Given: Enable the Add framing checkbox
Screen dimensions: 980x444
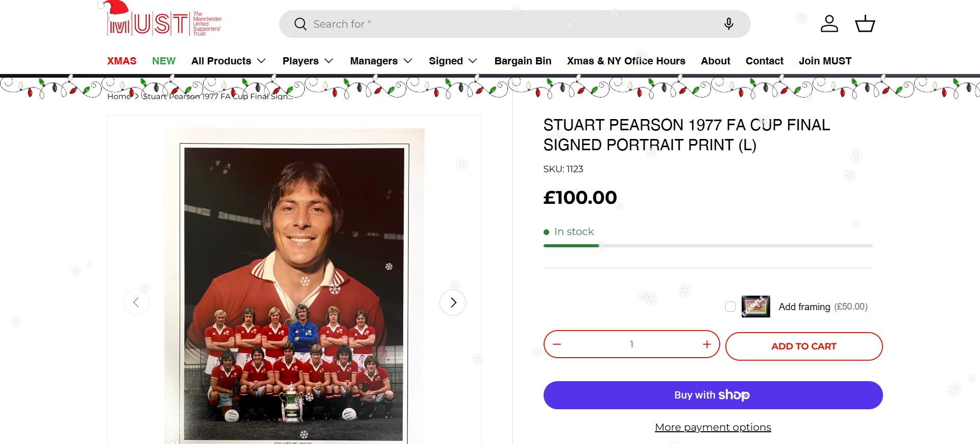Looking at the screenshot, I should pos(730,307).
